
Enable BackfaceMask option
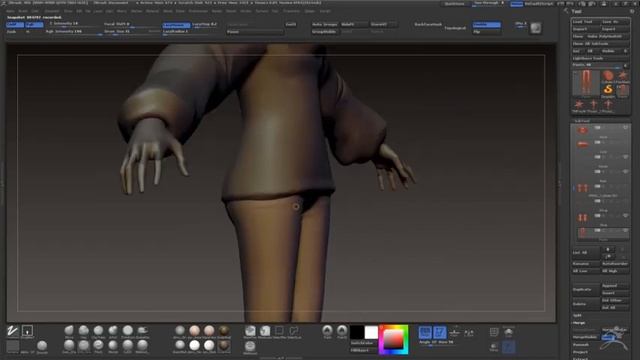coord(428,24)
